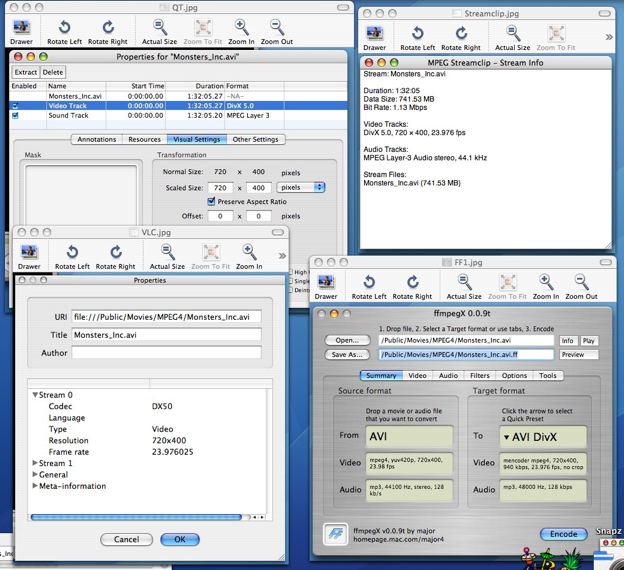Uncheck Preserve Aspect Ratio
Viewport: 624px width, 570px height.
[x=211, y=201]
